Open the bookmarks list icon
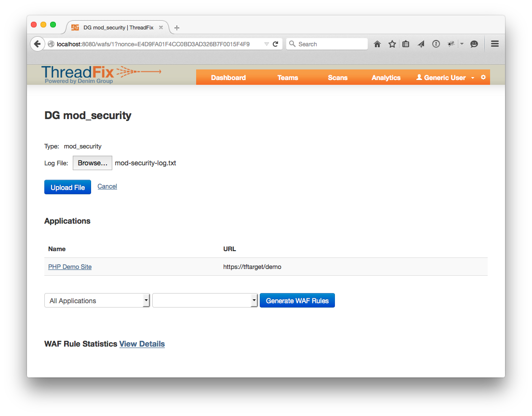The width and height of the screenshot is (532, 416). coord(406,44)
